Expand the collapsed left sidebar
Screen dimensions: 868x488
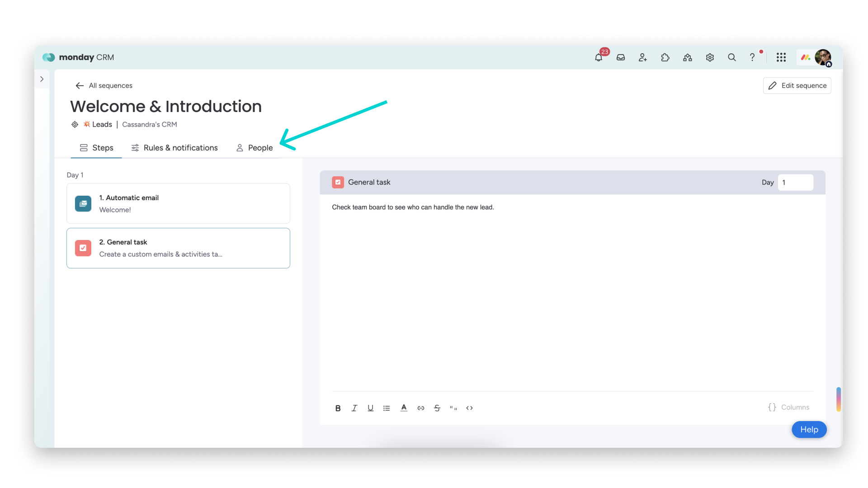click(42, 79)
